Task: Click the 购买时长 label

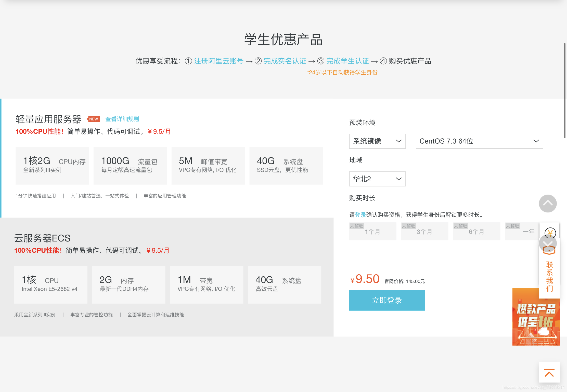Action: point(362,198)
